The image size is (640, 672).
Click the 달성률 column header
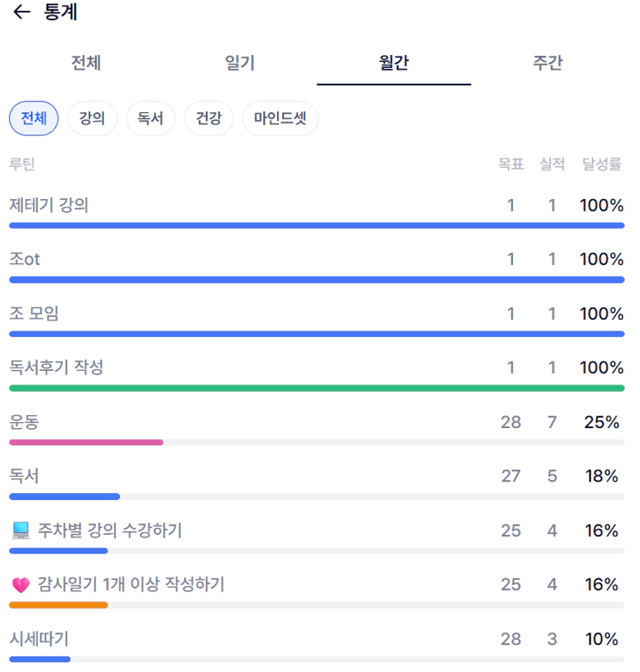[602, 164]
